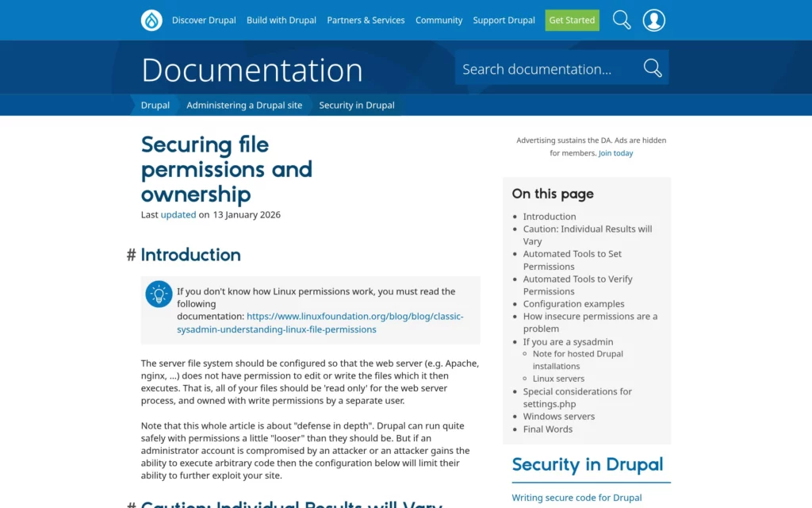812x508 pixels.
Task: Open the user account avatar icon
Action: pyautogui.click(x=653, y=20)
